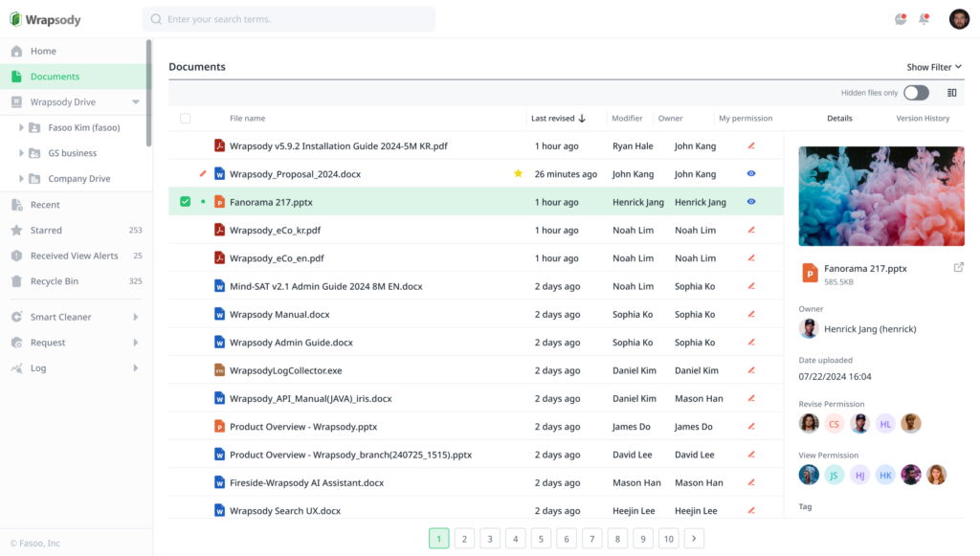The height and width of the screenshot is (556, 980).
Task: Click the Received View Alerts icon
Action: coord(17,256)
